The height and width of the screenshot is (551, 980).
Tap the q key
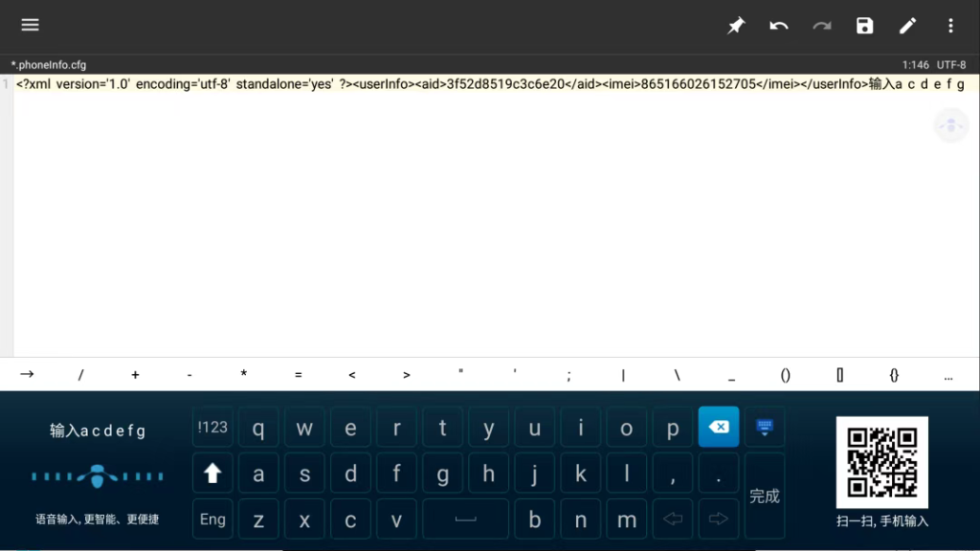click(x=258, y=428)
